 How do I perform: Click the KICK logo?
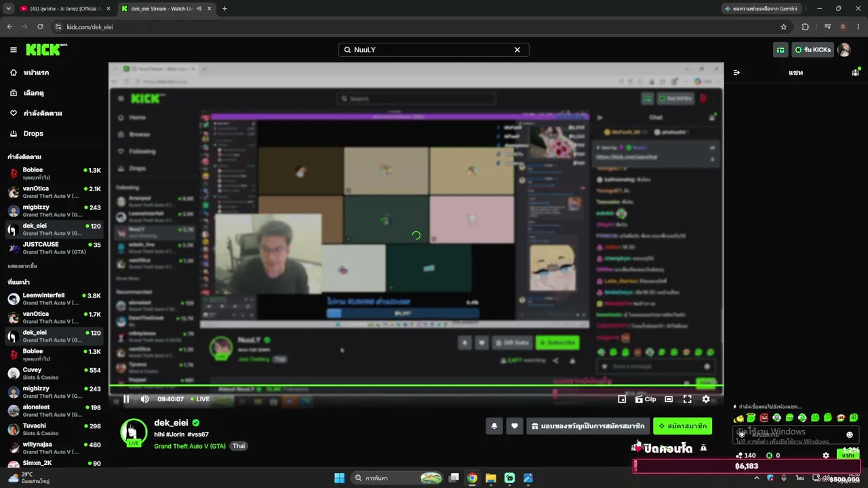(46, 49)
